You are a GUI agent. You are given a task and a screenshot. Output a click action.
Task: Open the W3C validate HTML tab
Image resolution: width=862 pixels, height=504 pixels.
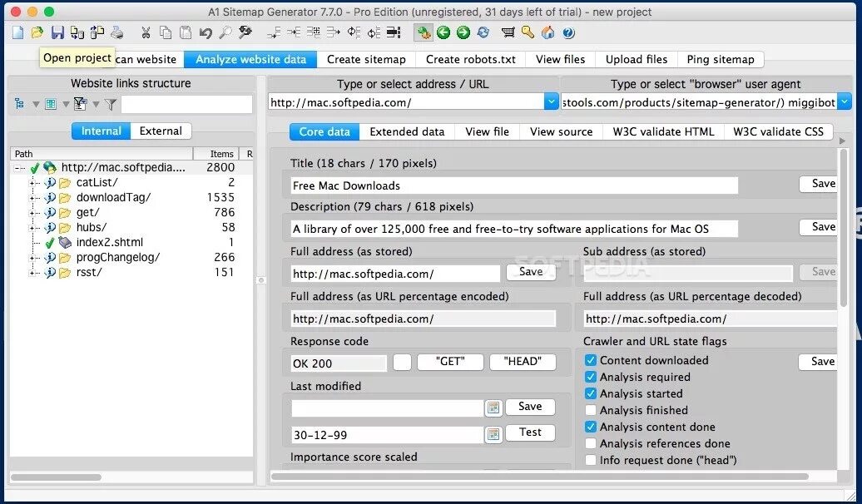[x=663, y=131]
